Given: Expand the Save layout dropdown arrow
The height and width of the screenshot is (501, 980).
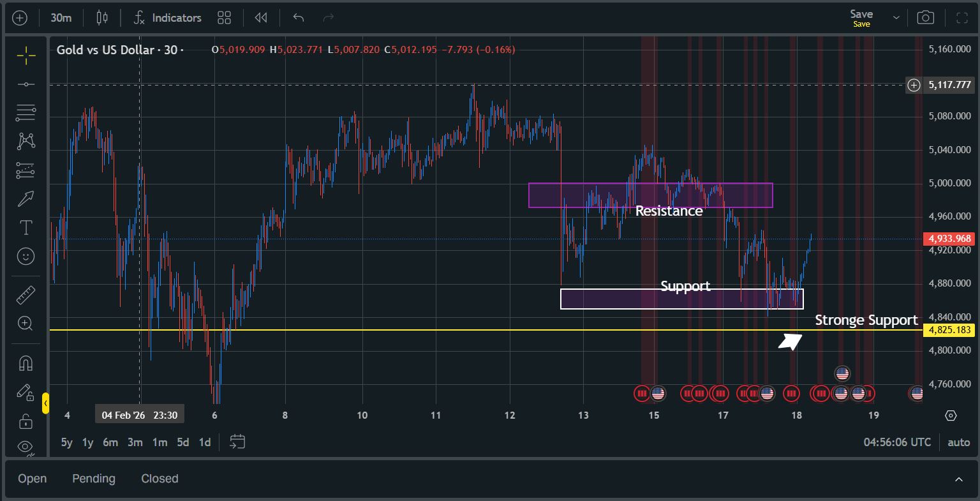Looking at the screenshot, I should (896, 18).
